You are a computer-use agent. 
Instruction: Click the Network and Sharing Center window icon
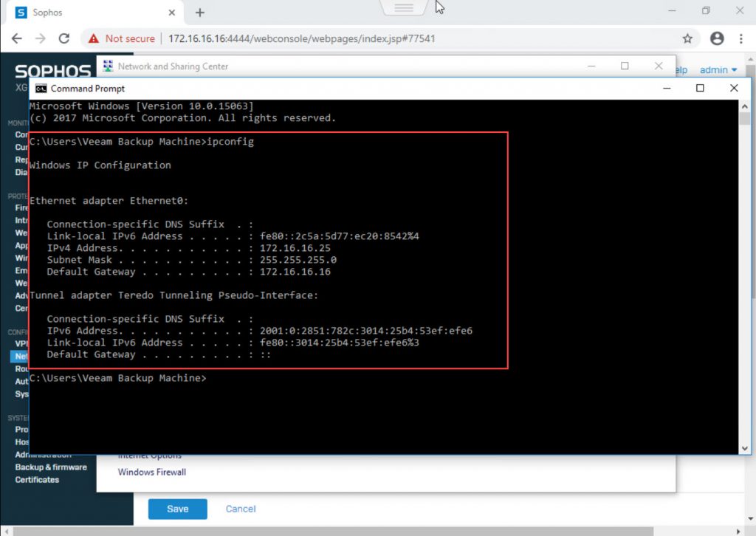coord(108,66)
